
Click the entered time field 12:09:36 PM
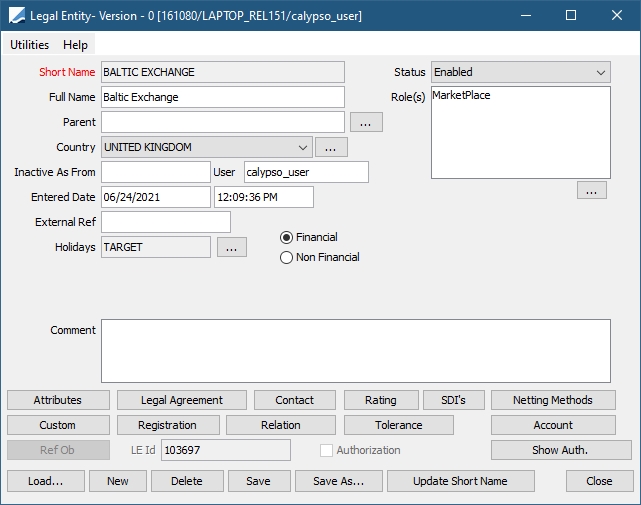(x=264, y=197)
